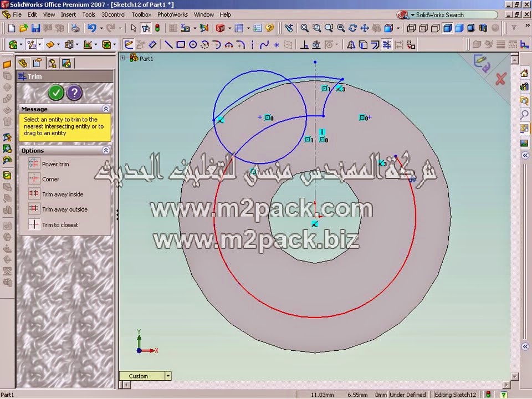This screenshot has height=399, width=532.
Task: Click the Rebuild traffic light icon
Action: [x=157, y=28]
